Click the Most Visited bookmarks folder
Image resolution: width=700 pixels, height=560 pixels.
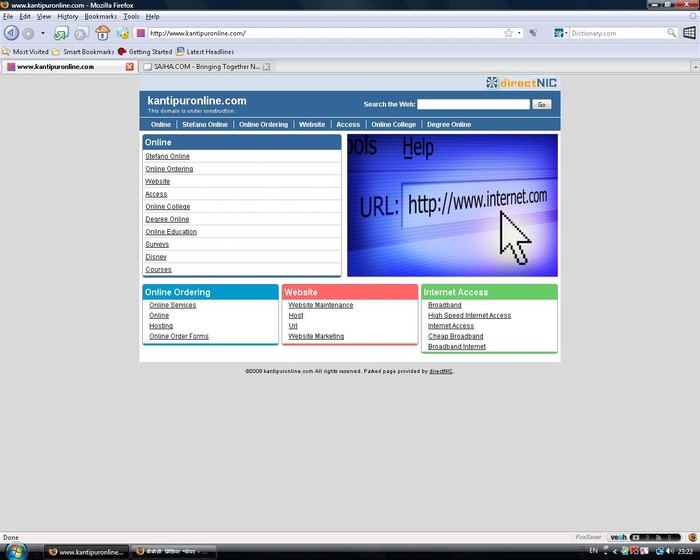click(30, 51)
